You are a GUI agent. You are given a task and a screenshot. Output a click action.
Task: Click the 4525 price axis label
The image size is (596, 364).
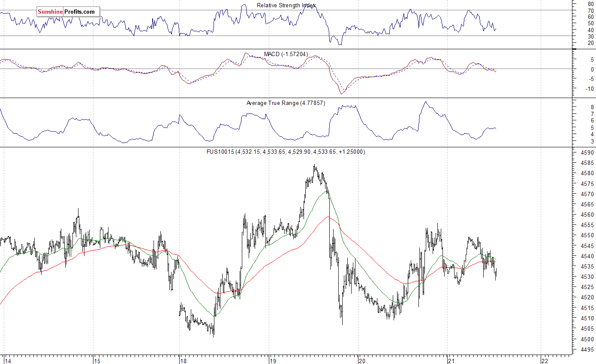pos(588,287)
